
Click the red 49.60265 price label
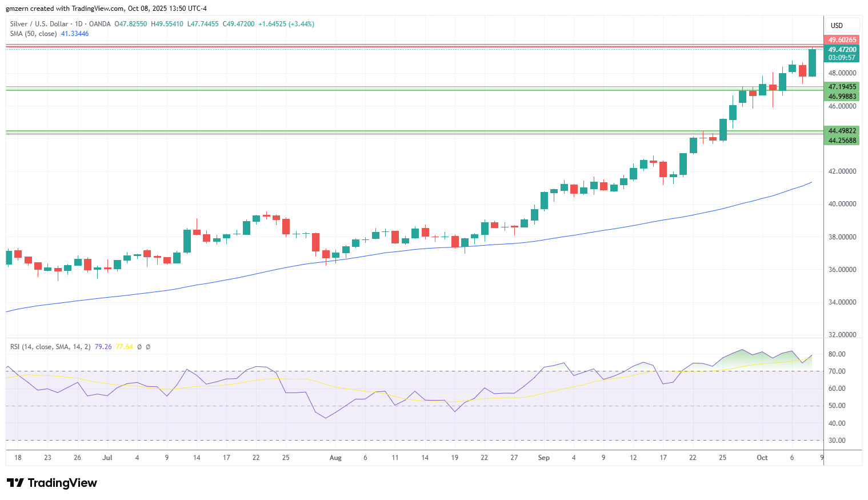842,40
